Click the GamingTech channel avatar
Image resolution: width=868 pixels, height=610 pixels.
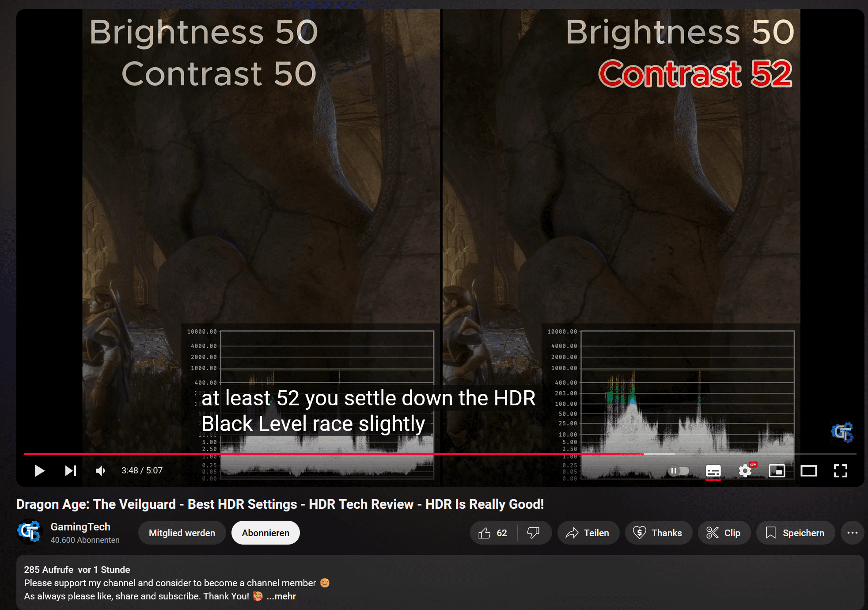pyautogui.click(x=29, y=532)
